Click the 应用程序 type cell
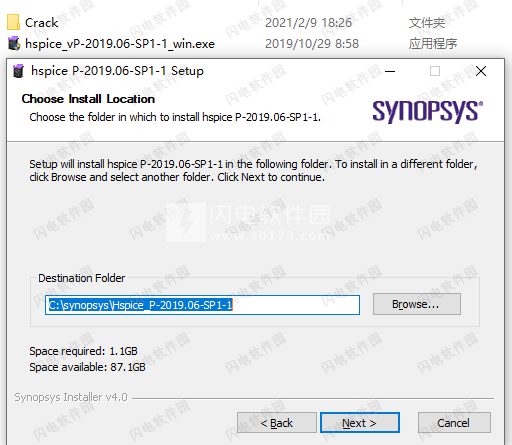This screenshot has height=445, width=512. point(433,44)
